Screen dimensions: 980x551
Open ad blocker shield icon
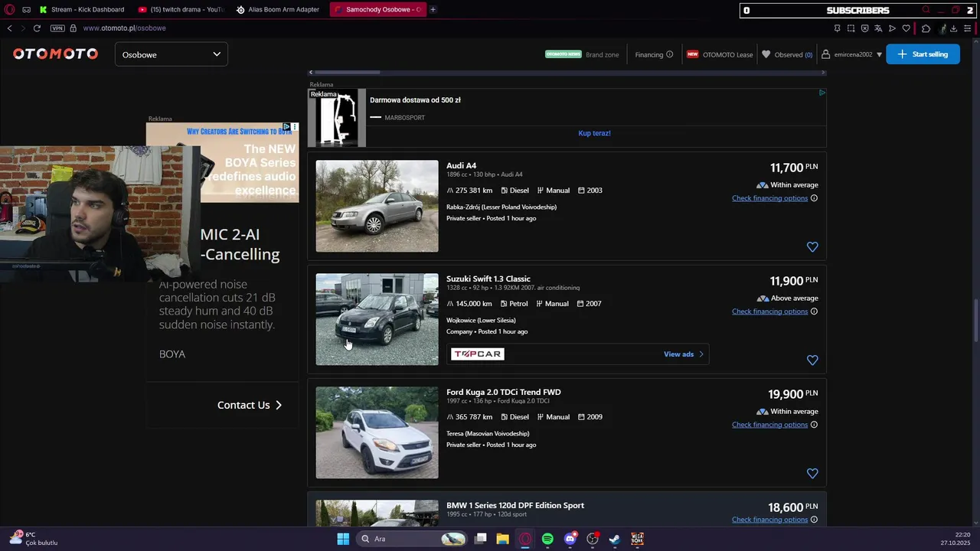pyautogui.click(x=864, y=28)
